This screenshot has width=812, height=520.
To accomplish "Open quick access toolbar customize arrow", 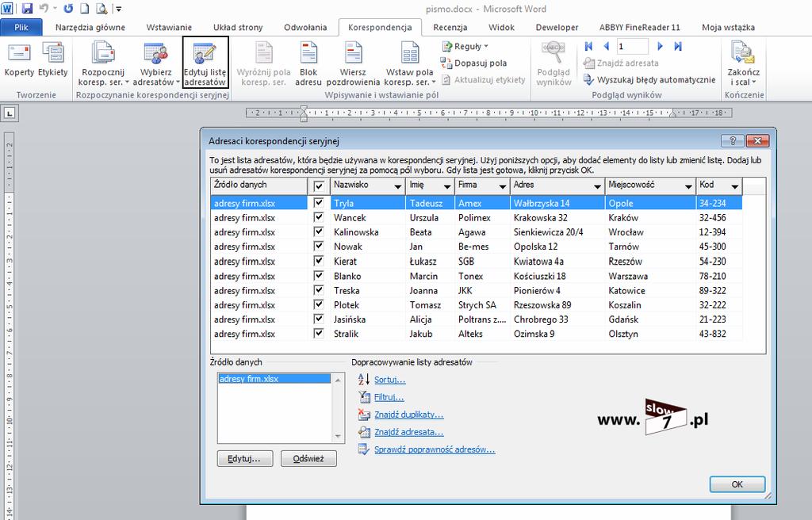I will (x=119, y=9).
